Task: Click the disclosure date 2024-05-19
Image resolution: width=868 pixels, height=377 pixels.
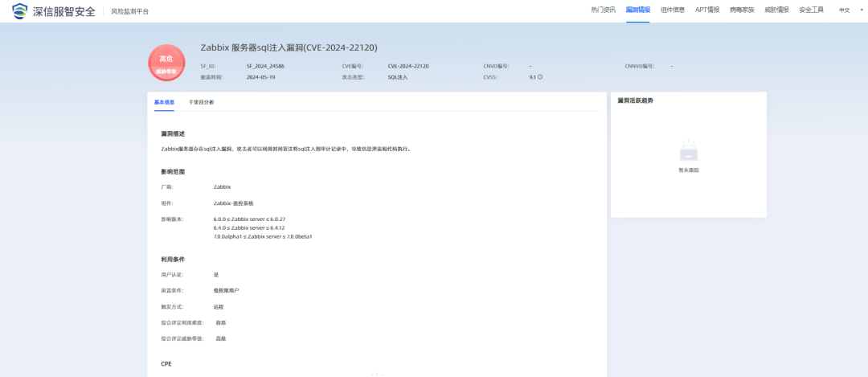Action: 260,77
